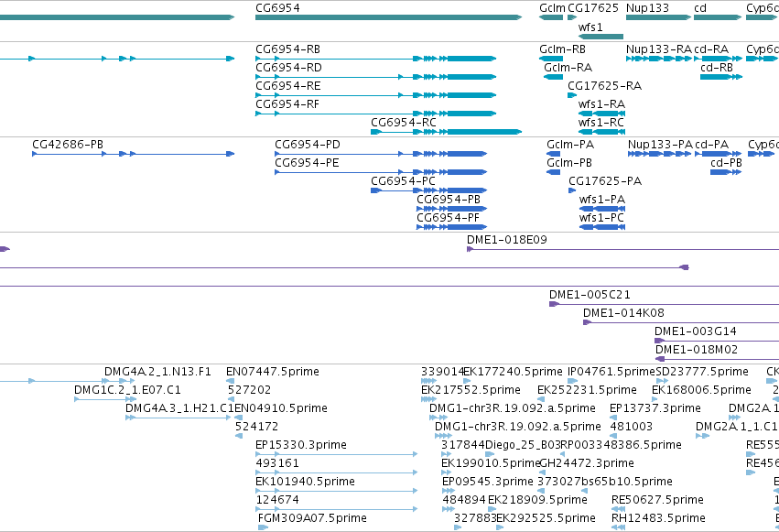Select the DME1-005C21 clone label

coord(590,295)
